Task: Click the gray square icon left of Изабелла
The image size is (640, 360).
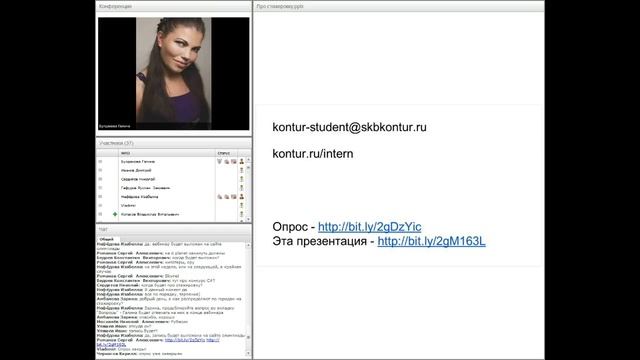Action: coord(100,197)
